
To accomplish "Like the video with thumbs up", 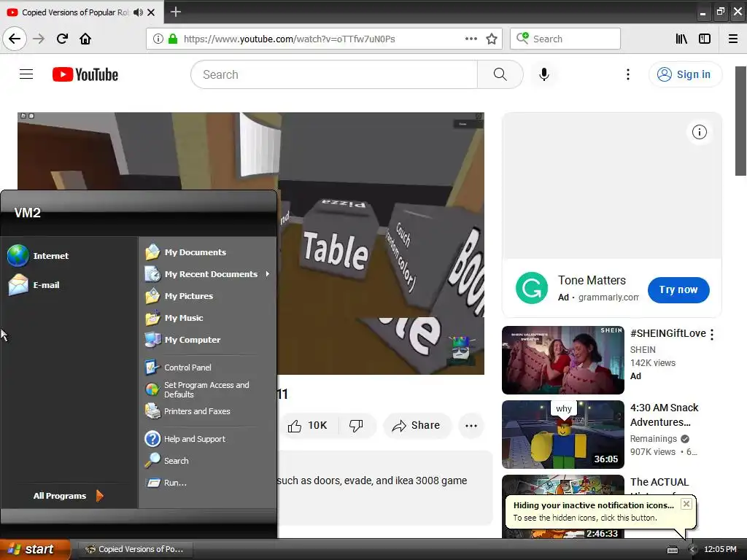I will [308, 425].
